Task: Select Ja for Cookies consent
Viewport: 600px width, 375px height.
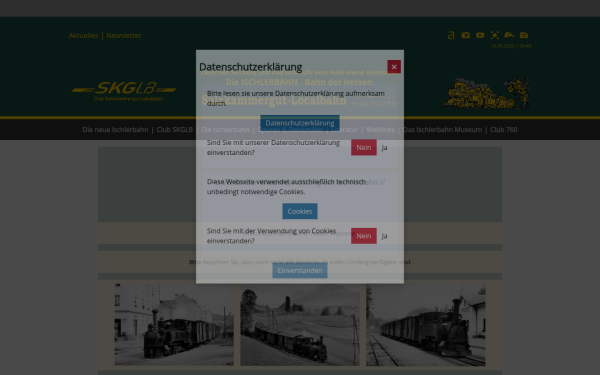Action: pyautogui.click(x=385, y=236)
